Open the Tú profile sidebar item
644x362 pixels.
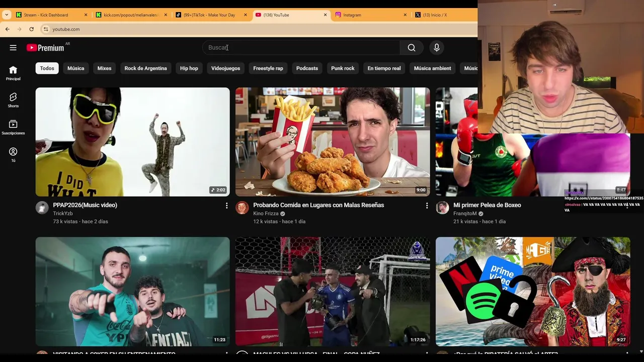pos(13,154)
